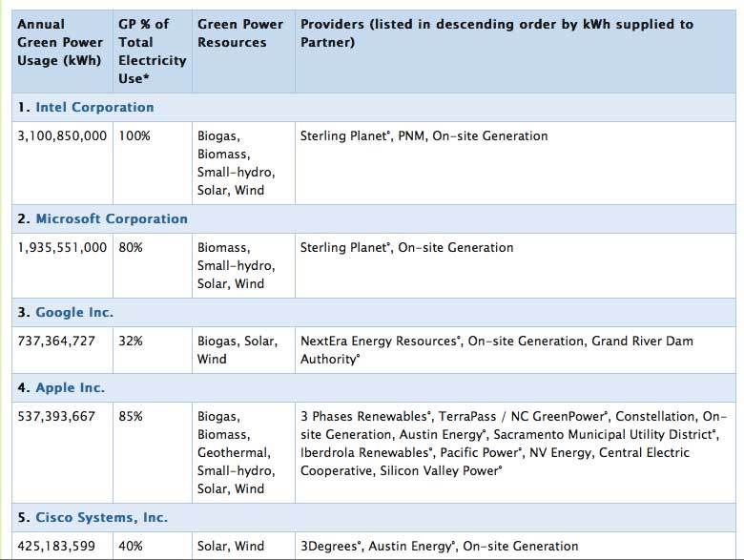This screenshot has width=744, height=560.
Task: Click Apple's 85% percentage cell
Action: (131, 417)
